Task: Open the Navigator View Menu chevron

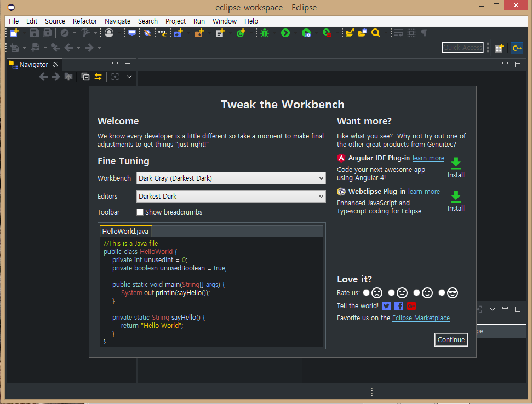Action: click(129, 77)
